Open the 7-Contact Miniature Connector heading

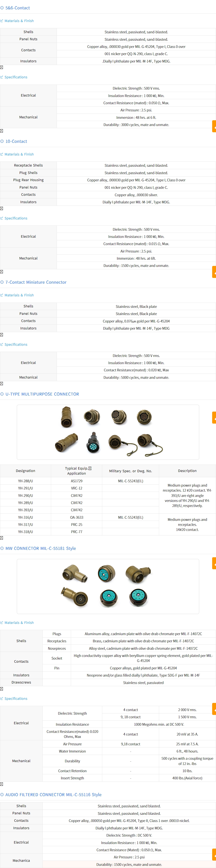coord(36,282)
